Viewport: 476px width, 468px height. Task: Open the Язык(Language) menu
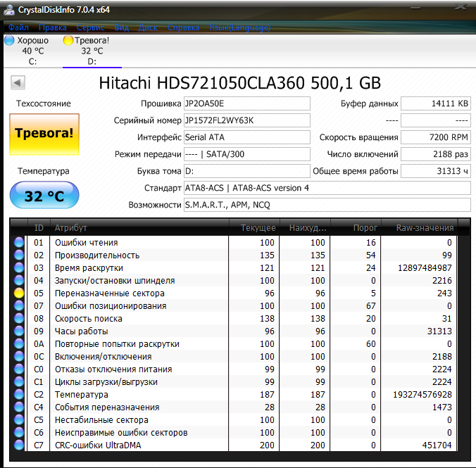[x=240, y=27]
